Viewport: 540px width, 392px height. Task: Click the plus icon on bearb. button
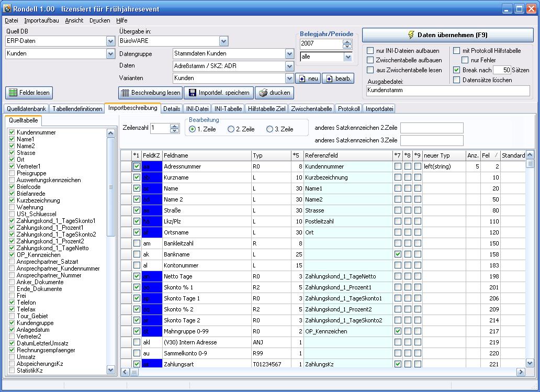click(x=329, y=79)
